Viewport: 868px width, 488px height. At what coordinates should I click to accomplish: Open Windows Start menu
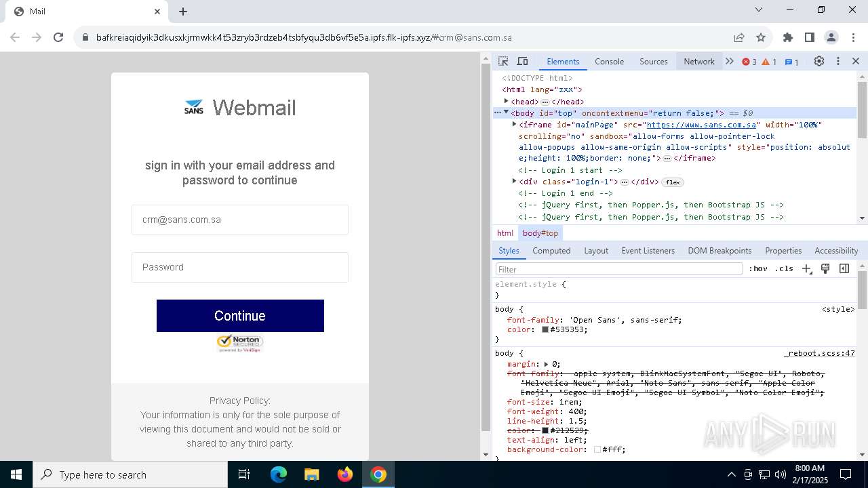click(x=16, y=474)
